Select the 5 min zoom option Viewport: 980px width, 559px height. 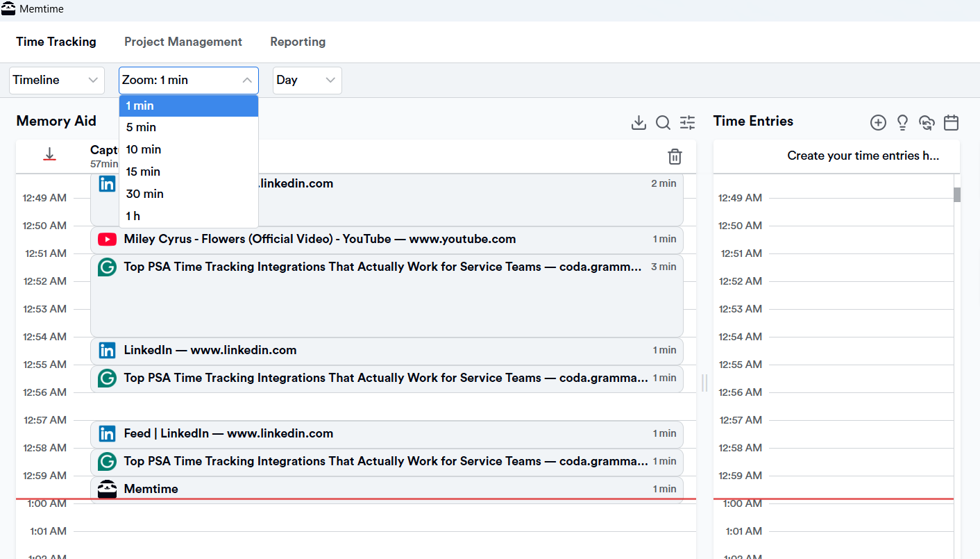[142, 127]
